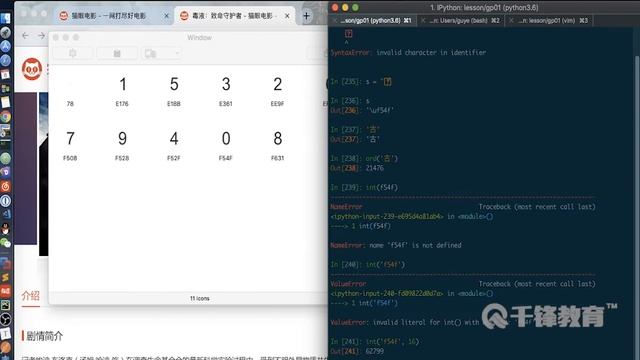
Task: Click the glyph code label 78
Action: point(70,104)
